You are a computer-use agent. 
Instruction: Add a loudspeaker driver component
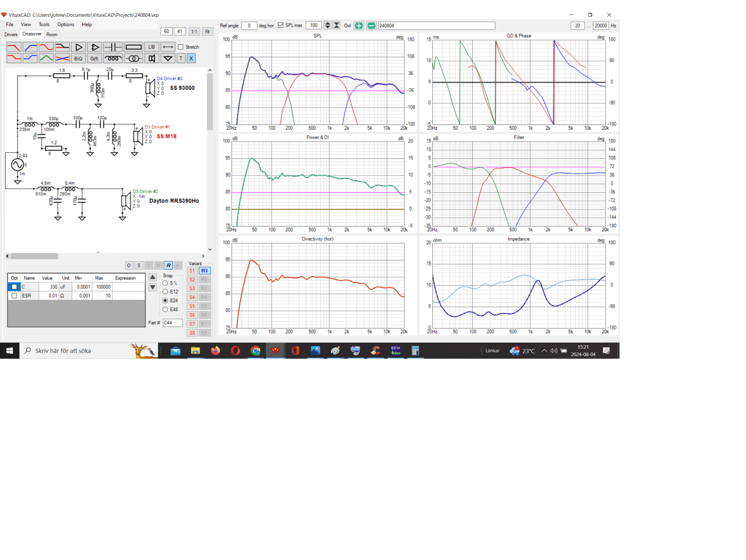[x=152, y=58]
